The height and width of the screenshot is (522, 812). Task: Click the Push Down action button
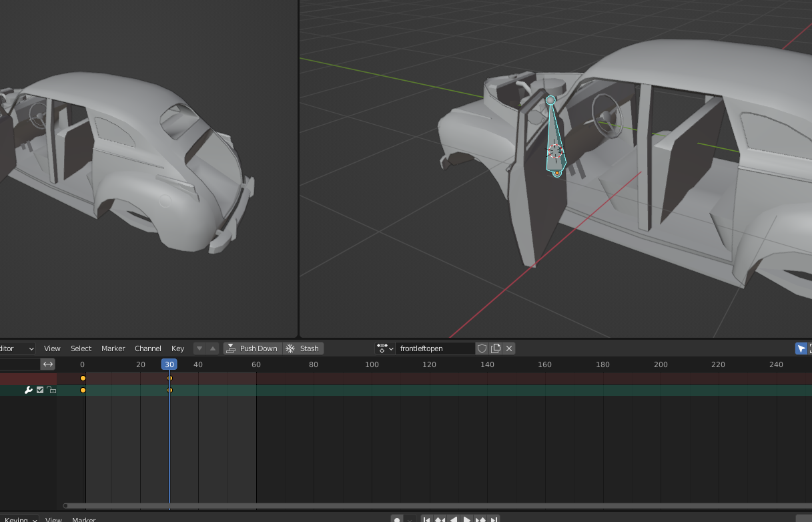[252, 348]
